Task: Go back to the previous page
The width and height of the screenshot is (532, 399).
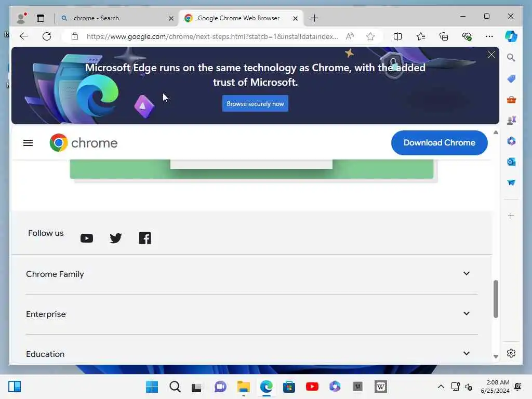Action: (x=24, y=36)
